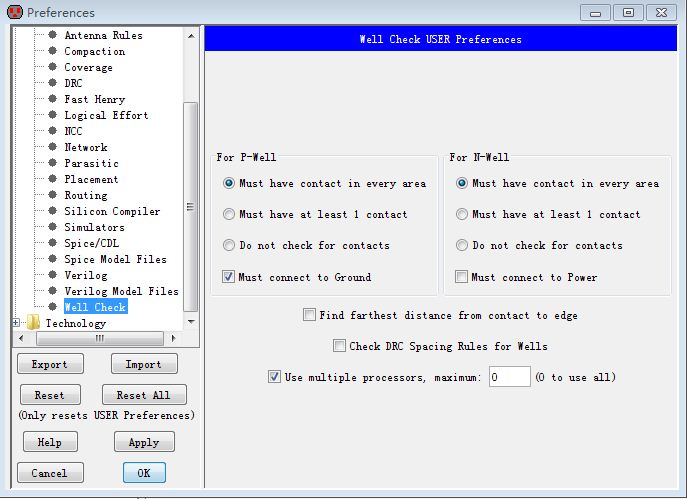
Task: Select Placement tree item
Action: click(x=91, y=179)
